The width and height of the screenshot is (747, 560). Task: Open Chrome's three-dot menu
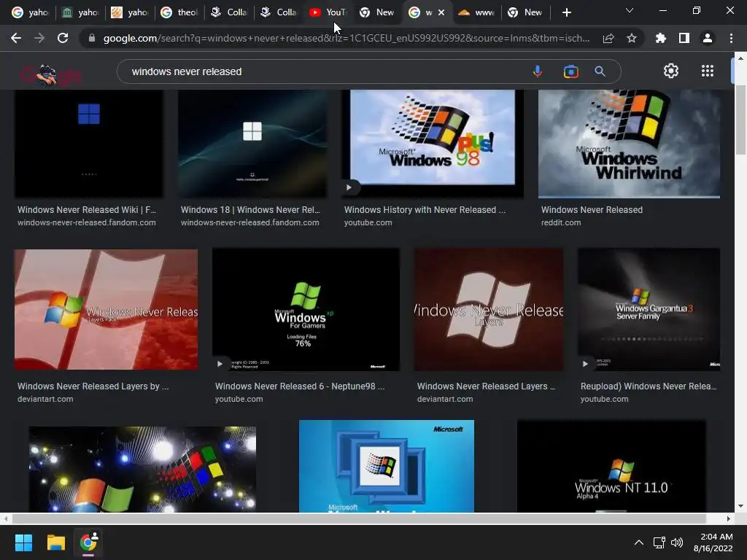(731, 38)
